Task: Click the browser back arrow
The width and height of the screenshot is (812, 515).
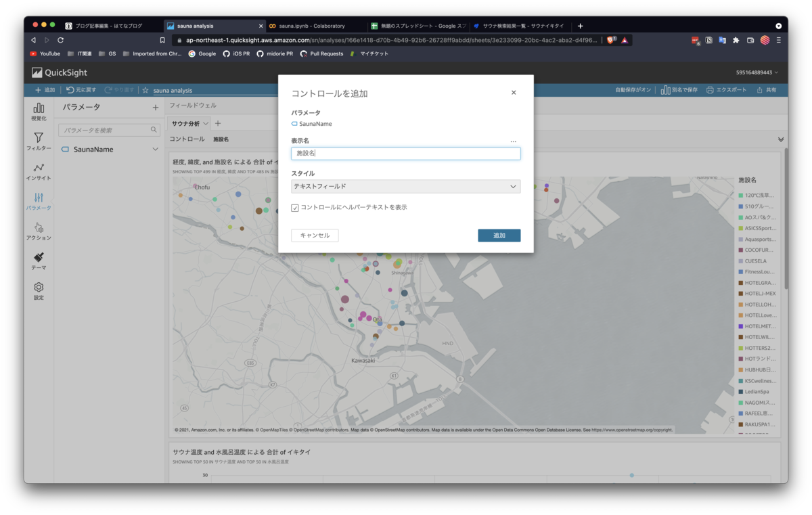Action: 33,40
